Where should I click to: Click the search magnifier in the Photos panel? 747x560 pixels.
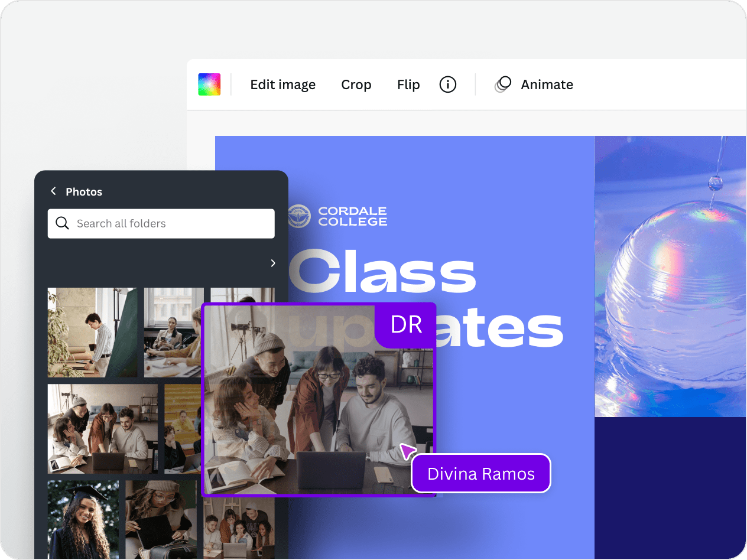pyautogui.click(x=62, y=223)
